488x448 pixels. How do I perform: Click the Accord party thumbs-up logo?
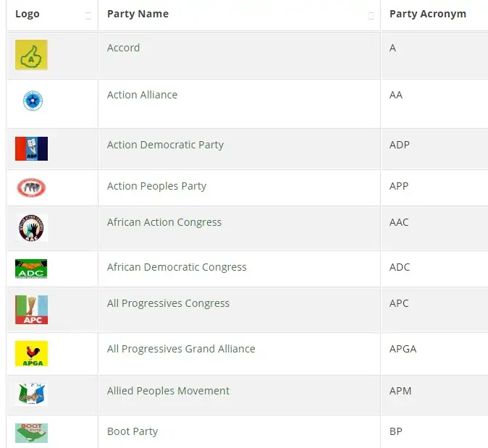tap(31, 55)
